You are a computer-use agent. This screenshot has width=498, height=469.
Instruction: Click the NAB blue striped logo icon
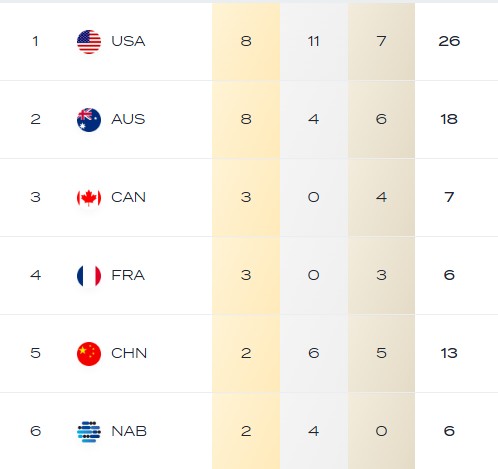click(89, 432)
